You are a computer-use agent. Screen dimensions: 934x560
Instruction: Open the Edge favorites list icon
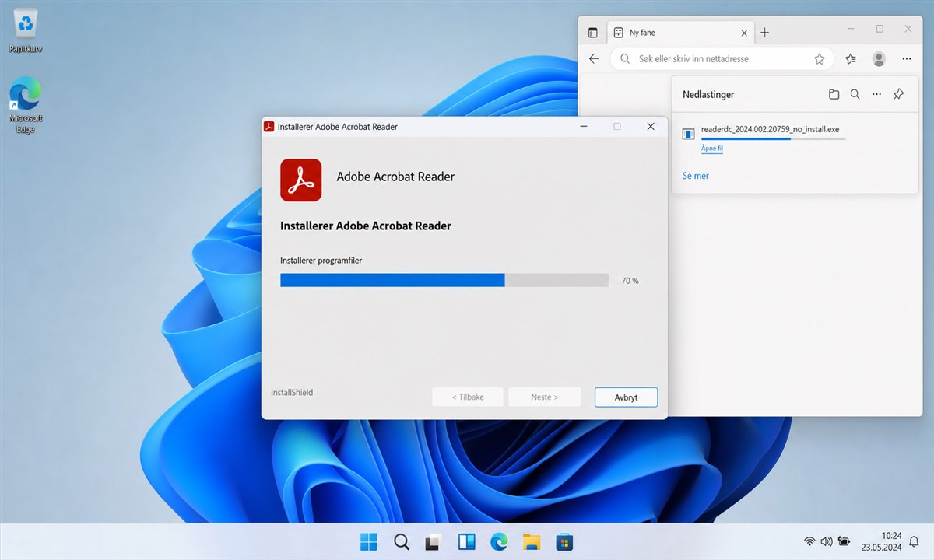[851, 58]
